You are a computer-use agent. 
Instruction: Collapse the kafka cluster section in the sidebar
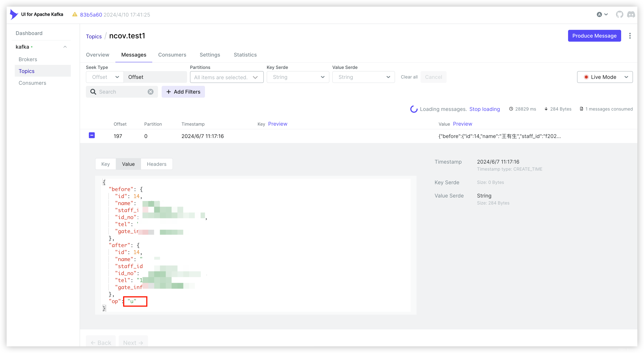(65, 47)
